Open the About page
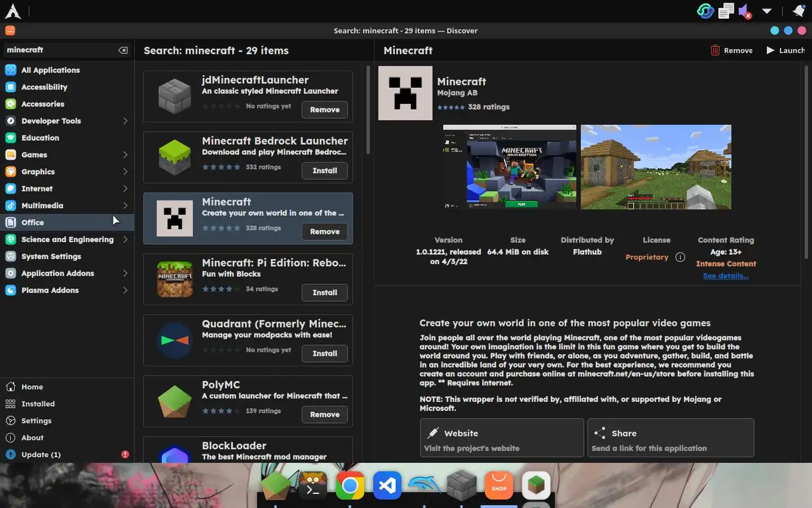This screenshot has width=812, height=508. [67, 437]
